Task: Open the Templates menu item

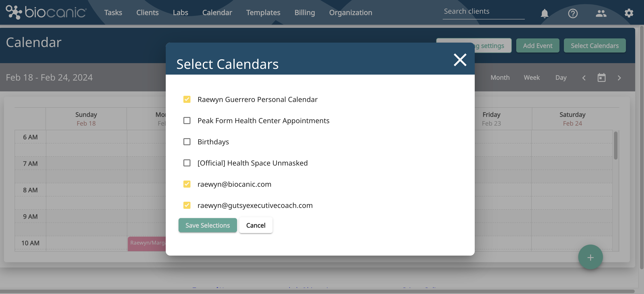Action: [x=263, y=12]
